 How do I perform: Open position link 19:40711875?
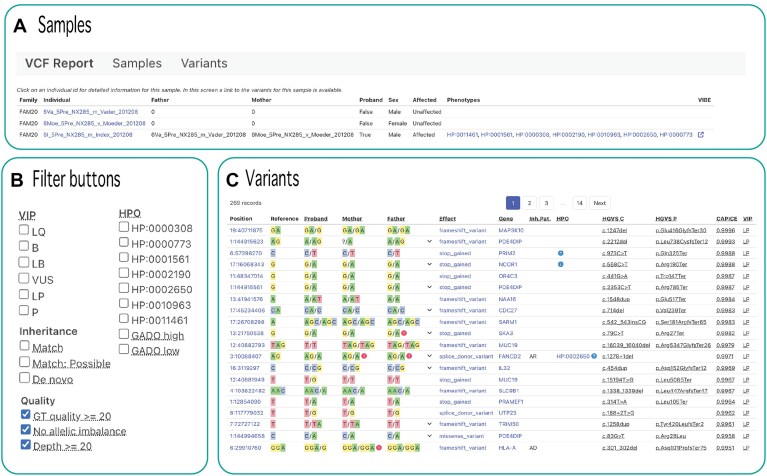pos(247,231)
